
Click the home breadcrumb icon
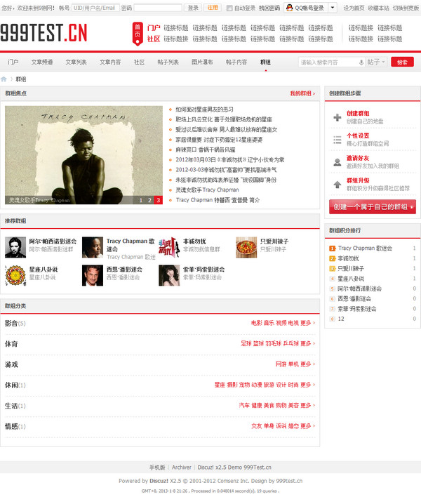(x=4, y=79)
